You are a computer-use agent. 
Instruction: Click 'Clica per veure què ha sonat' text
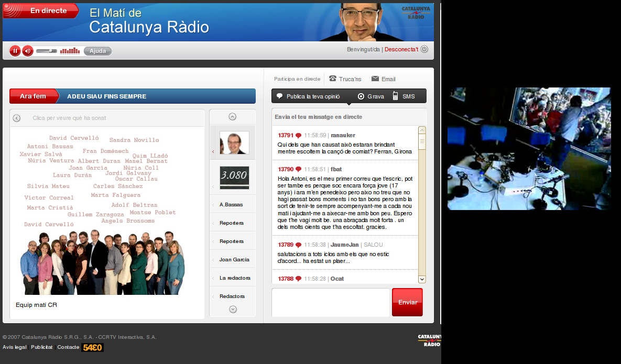coord(69,118)
